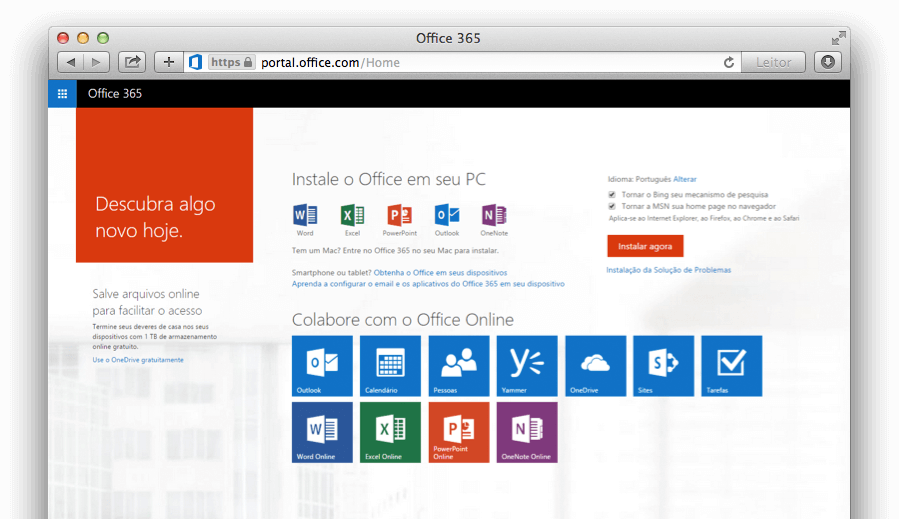Image resolution: width=899 pixels, height=519 pixels.
Task: Click 'Use o OneDrive gratuitamente' link
Action: pos(138,360)
